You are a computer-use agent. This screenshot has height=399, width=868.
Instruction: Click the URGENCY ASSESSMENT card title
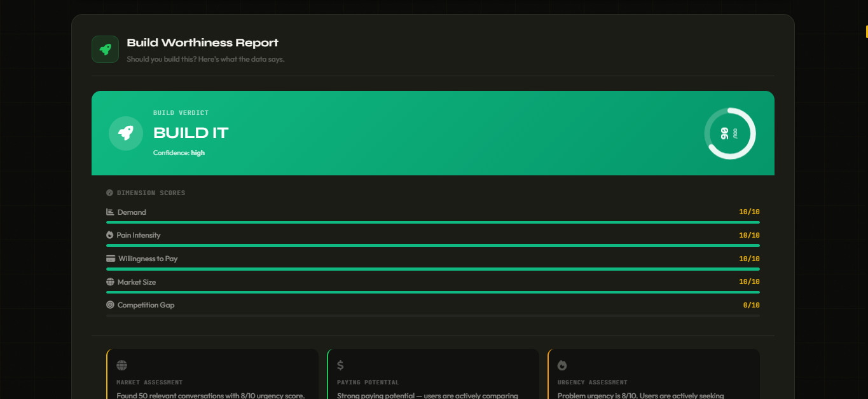[x=593, y=382]
